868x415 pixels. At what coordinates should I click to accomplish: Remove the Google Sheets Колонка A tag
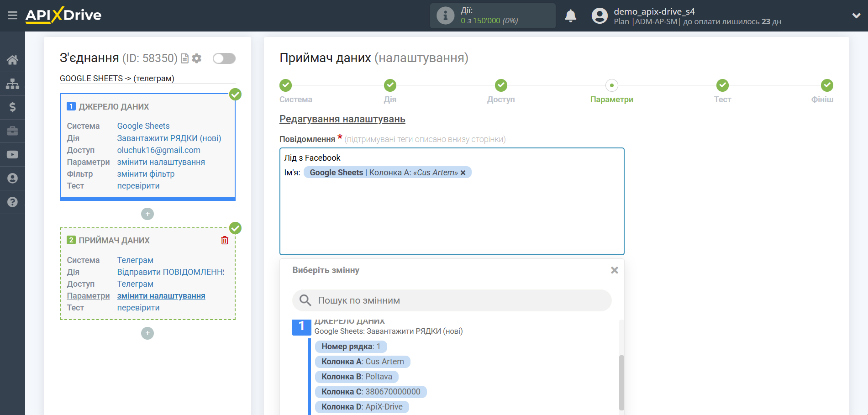(463, 173)
